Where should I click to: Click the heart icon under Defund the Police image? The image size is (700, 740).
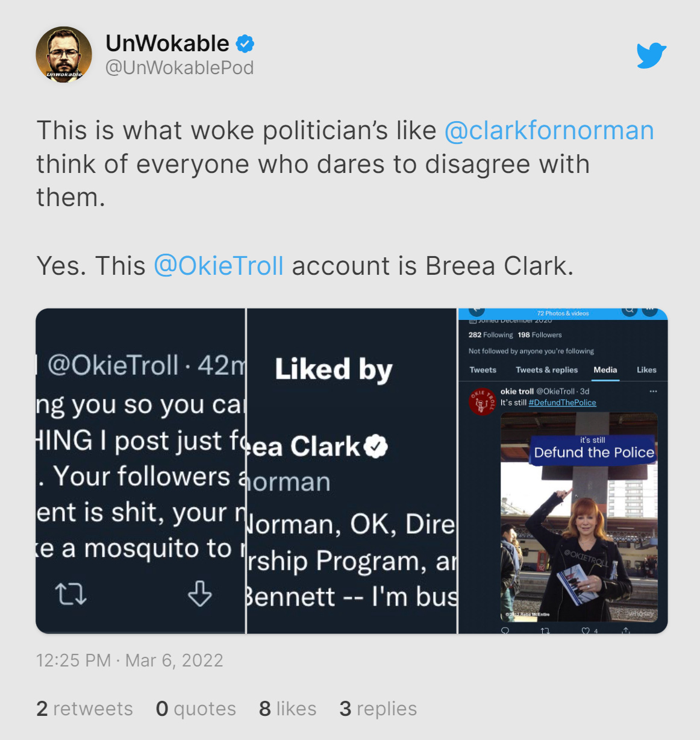585,630
